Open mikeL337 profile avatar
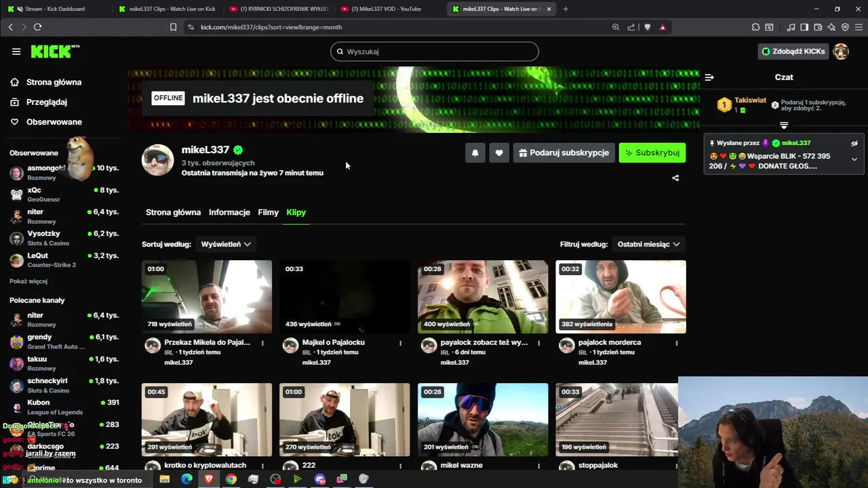Screen dimensions: 868x488 pyautogui.click(x=157, y=160)
